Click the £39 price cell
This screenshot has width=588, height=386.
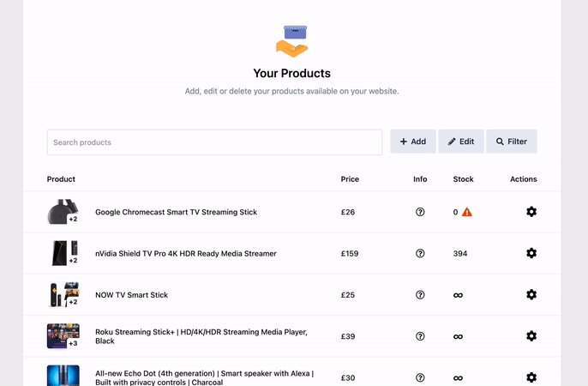click(x=348, y=336)
